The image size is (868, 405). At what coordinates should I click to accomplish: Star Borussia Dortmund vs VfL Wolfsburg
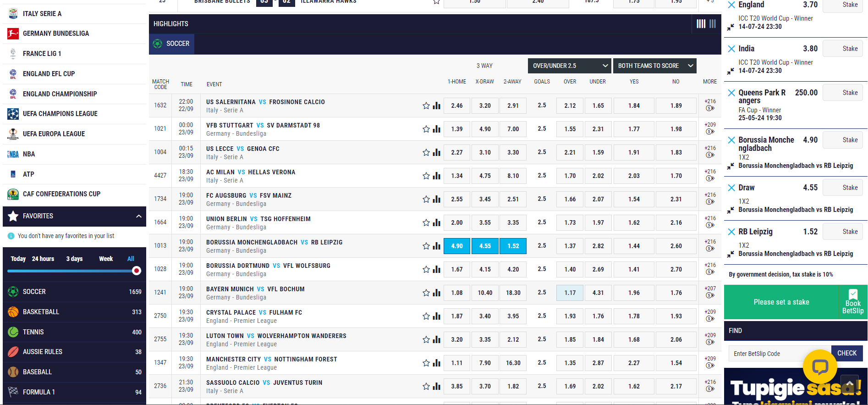[x=426, y=269]
